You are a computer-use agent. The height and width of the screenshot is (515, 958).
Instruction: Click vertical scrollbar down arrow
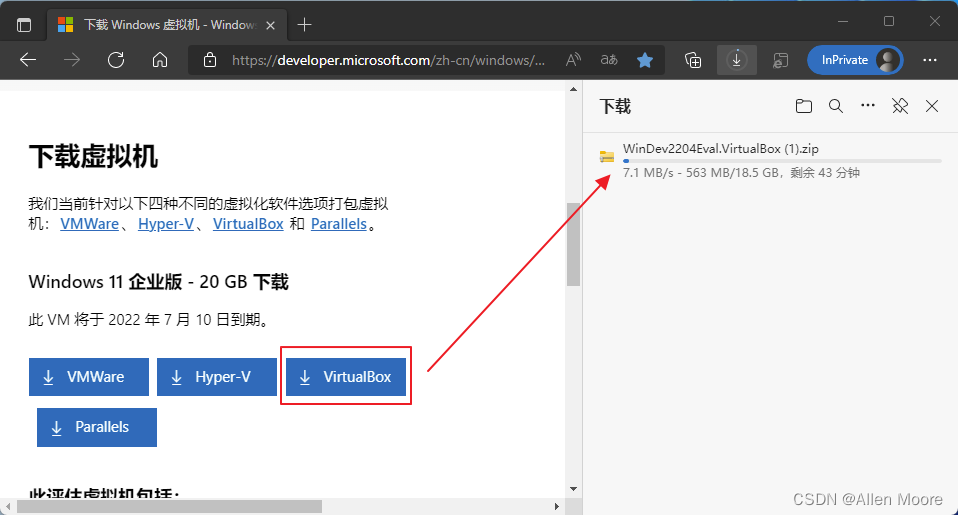(573, 489)
